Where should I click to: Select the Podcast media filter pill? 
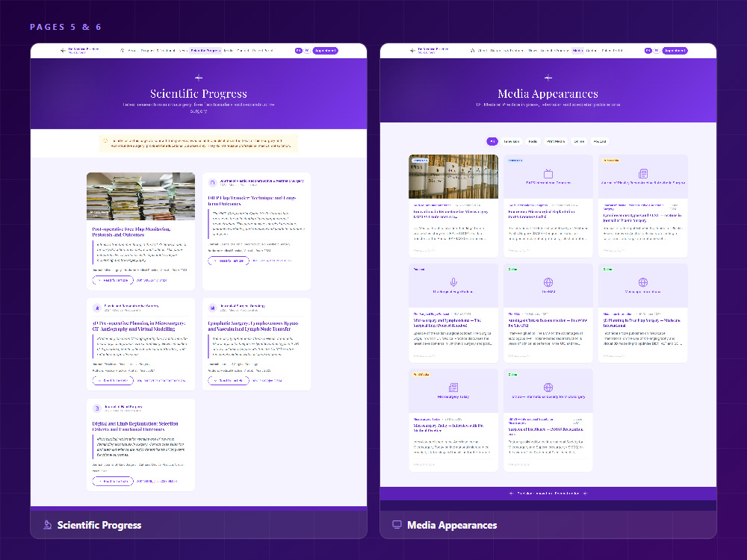tap(600, 141)
